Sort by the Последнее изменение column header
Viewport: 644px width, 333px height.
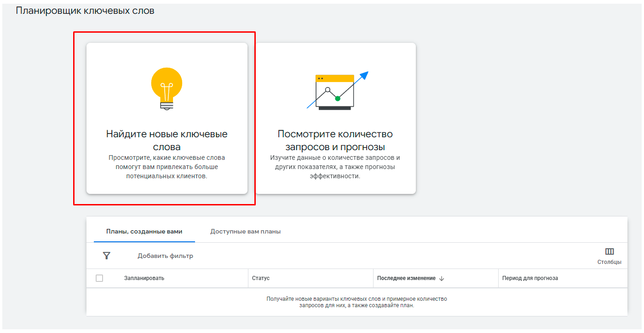point(406,278)
